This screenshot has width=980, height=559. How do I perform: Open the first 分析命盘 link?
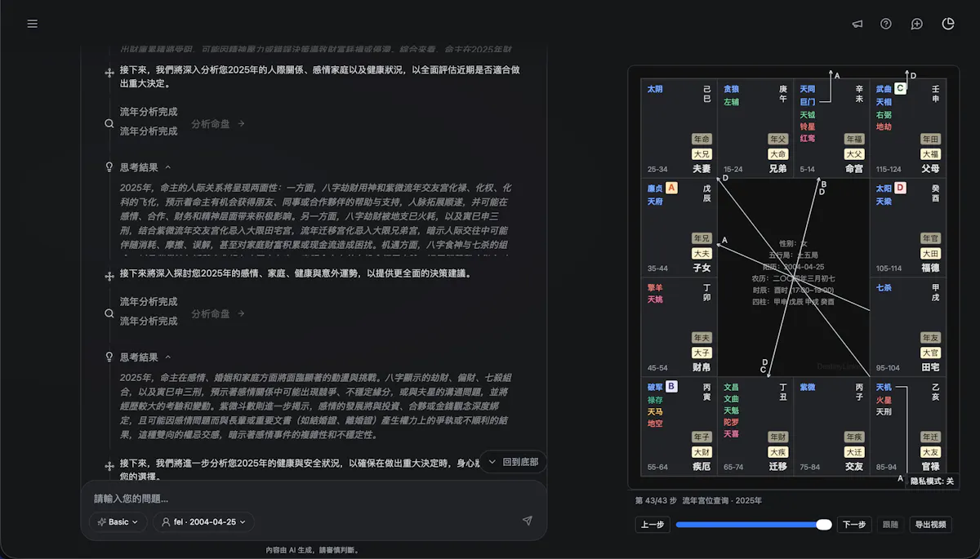[x=218, y=124]
